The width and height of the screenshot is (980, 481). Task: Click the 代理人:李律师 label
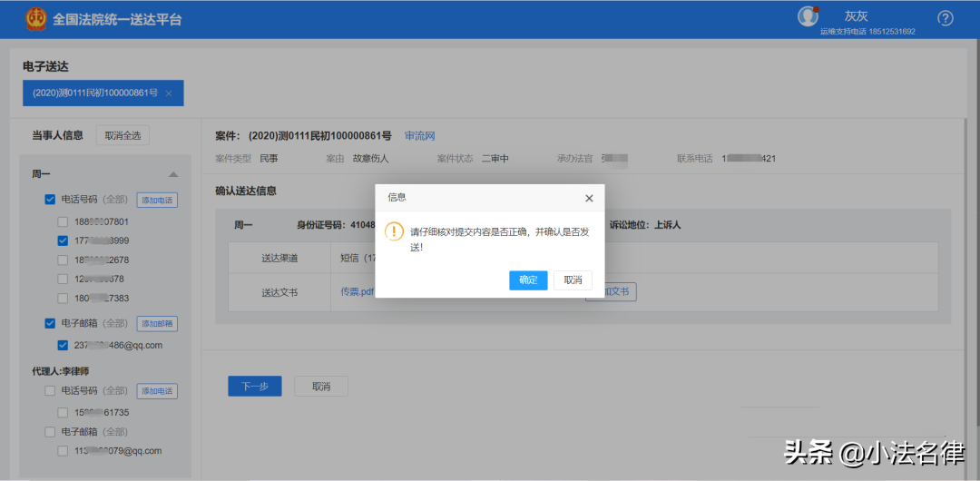coord(61,371)
